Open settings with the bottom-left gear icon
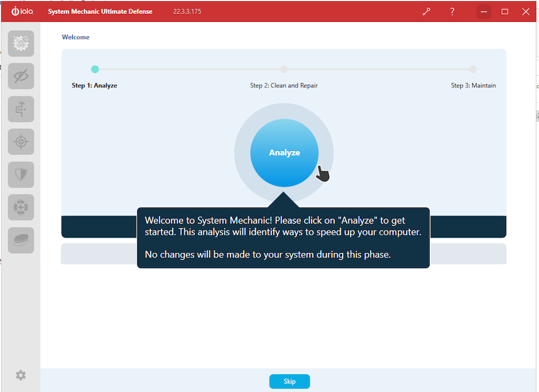 pos(20,375)
